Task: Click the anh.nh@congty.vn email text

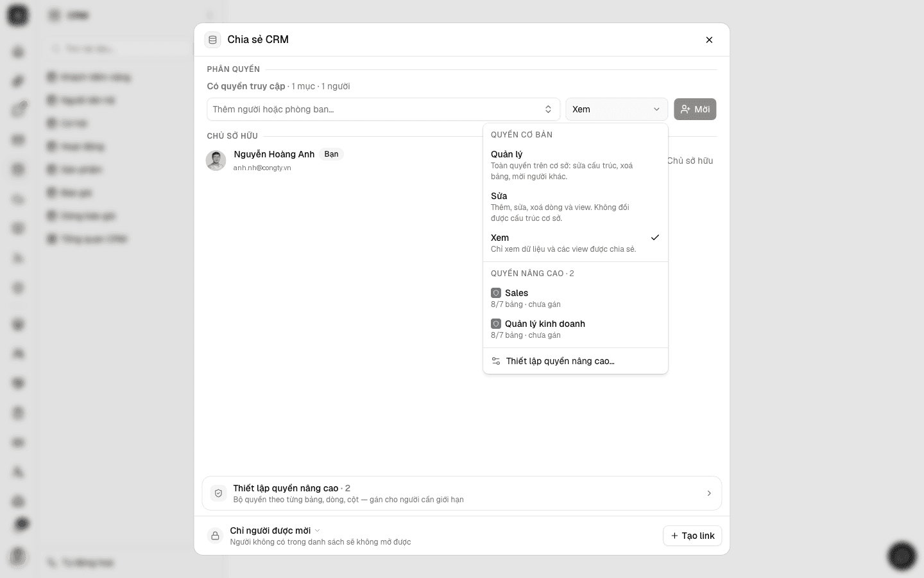Action: click(262, 168)
